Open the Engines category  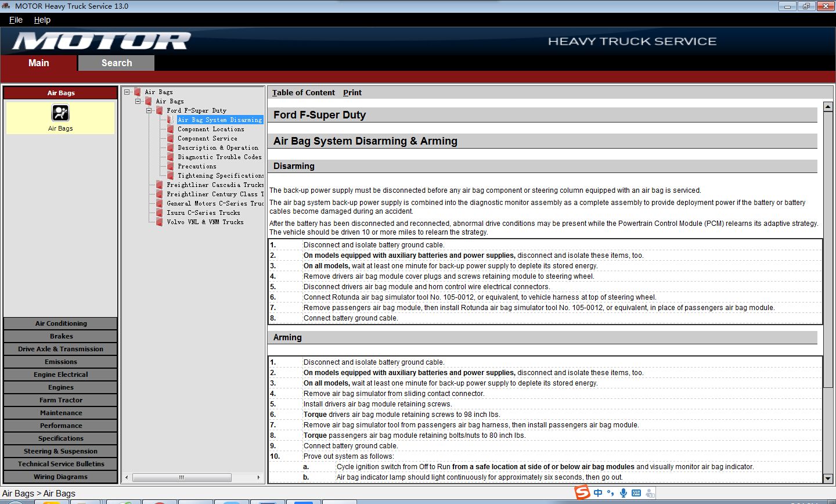point(61,387)
